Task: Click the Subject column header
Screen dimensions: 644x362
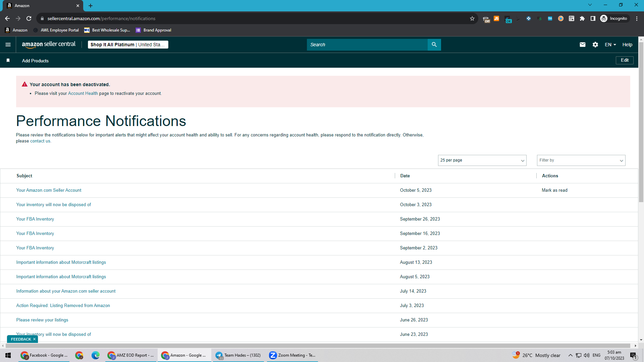Action: 24,176
